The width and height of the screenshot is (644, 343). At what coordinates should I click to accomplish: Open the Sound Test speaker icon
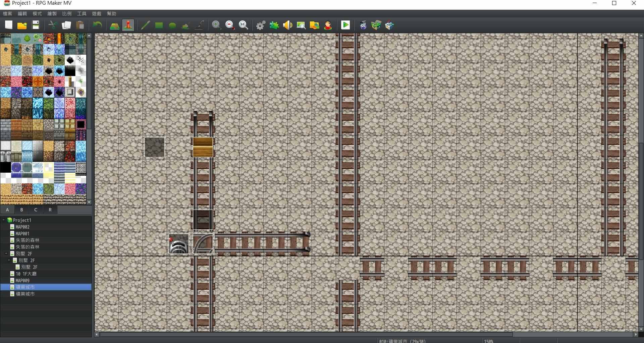[287, 25]
